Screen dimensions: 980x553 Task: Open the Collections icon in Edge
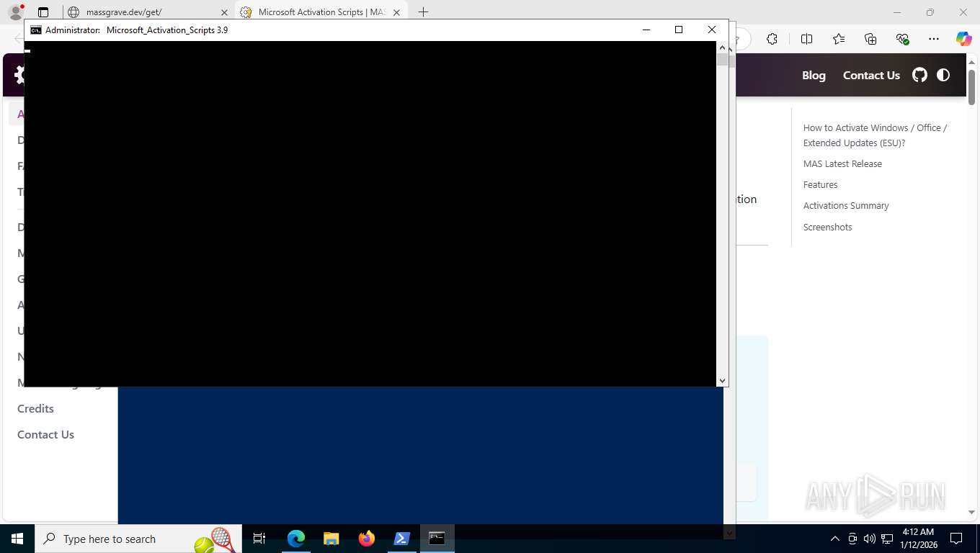[870, 39]
